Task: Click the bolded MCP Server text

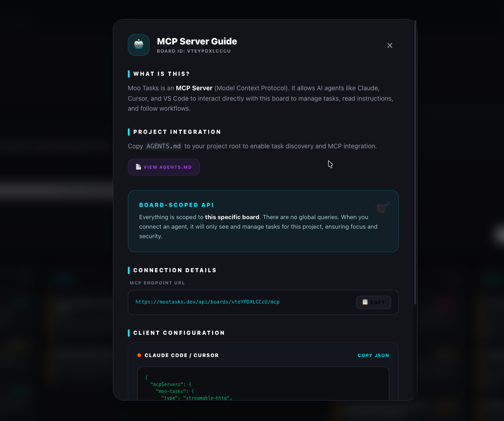Action: (x=194, y=88)
